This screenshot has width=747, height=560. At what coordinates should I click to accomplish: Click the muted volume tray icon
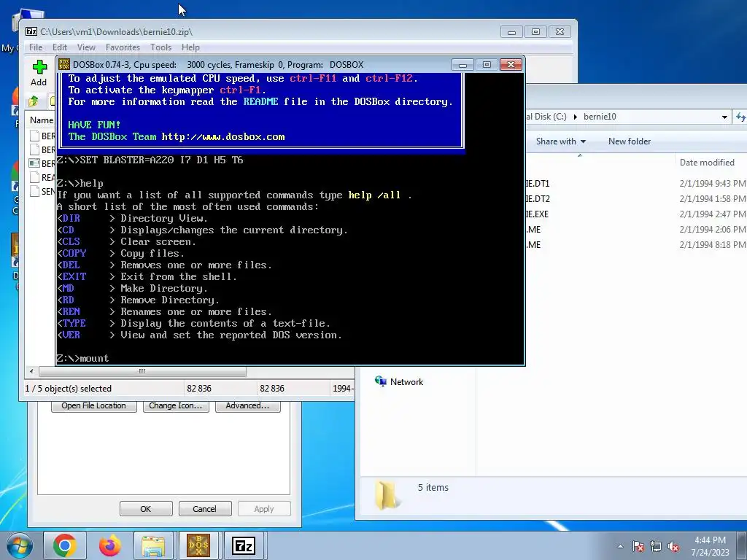click(673, 546)
